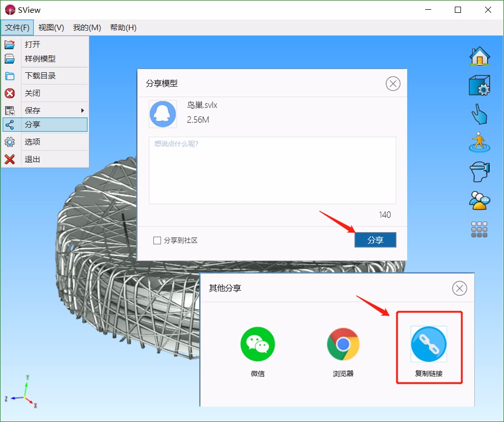Click the share icon beside 分享
This screenshot has width=504, height=422.
tap(10, 125)
